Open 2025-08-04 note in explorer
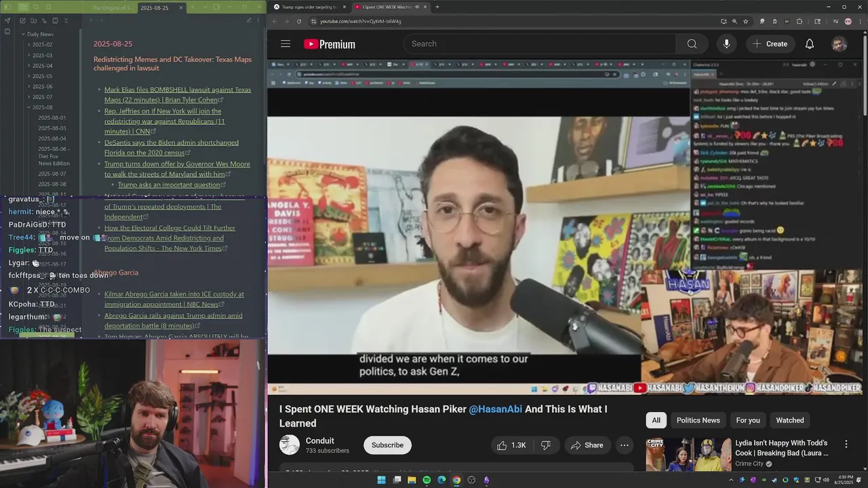Viewport: 868px width, 488px height. [x=52, y=138]
